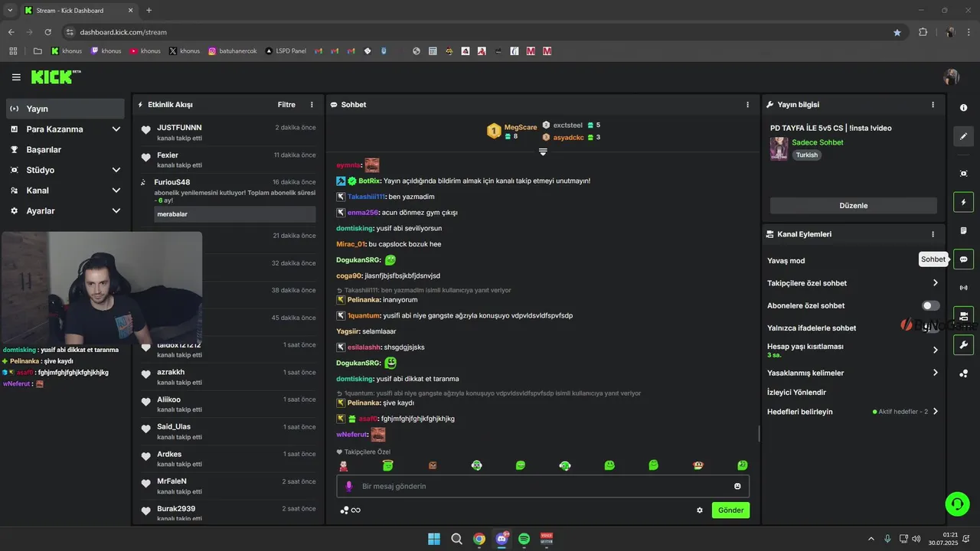This screenshot has height=551, width=980.
Task: Click the green headset support bubble
Action: tap(957, 504)
